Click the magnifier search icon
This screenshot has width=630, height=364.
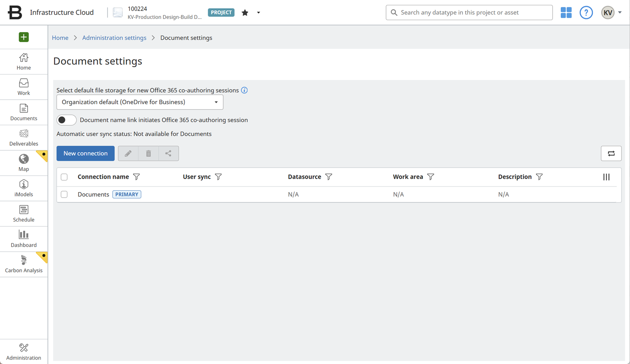[x=394, y=12]
